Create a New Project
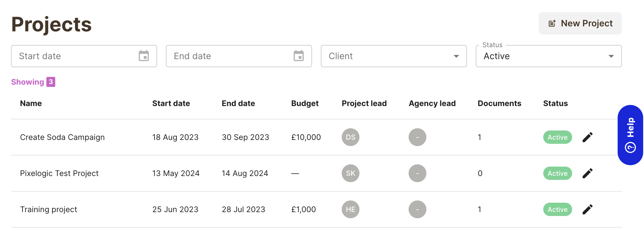 (580, 23)
